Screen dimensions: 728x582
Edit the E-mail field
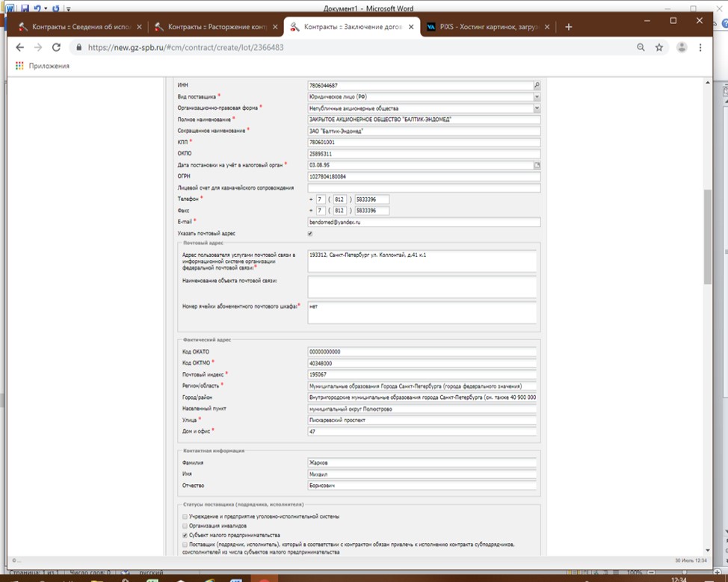[424, 222]
